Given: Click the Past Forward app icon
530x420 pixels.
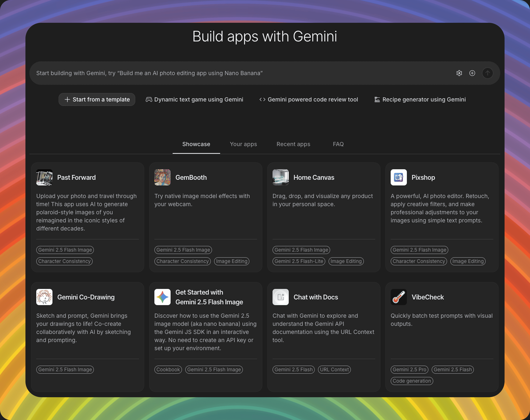Looking at the screenshot, I should [44, 177].
